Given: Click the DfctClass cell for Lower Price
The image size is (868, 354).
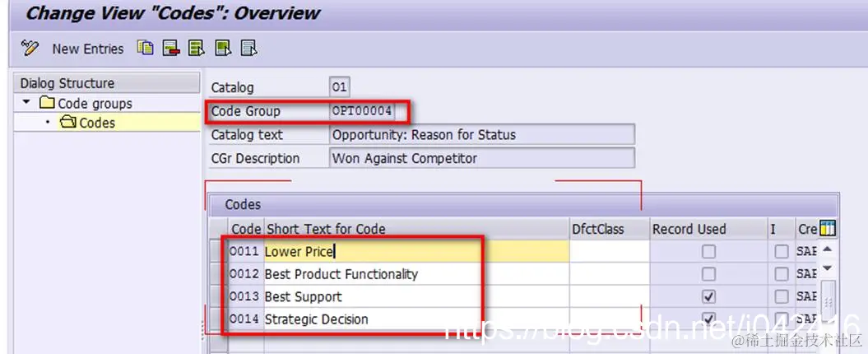Looking at the screenshot, I should [609, 252].
